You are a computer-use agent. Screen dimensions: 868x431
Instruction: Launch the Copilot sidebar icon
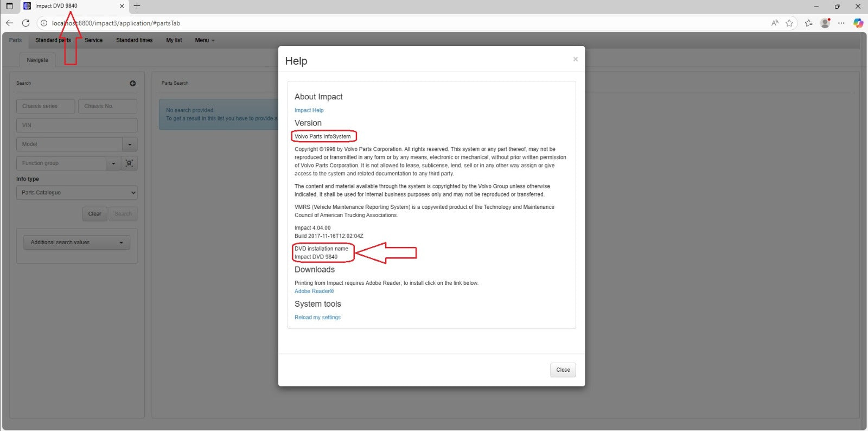(x=858, y=23)
